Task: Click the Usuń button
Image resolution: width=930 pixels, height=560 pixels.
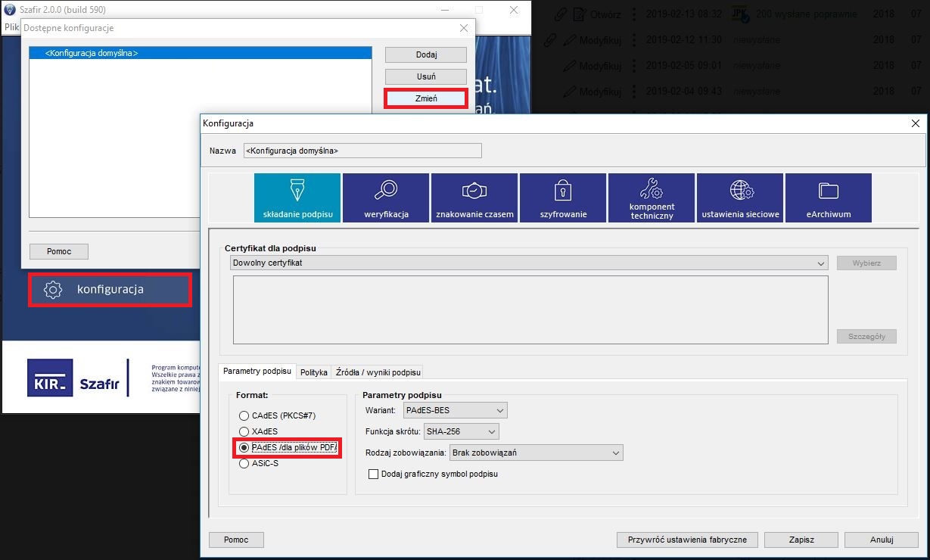Action: point(426,76)
